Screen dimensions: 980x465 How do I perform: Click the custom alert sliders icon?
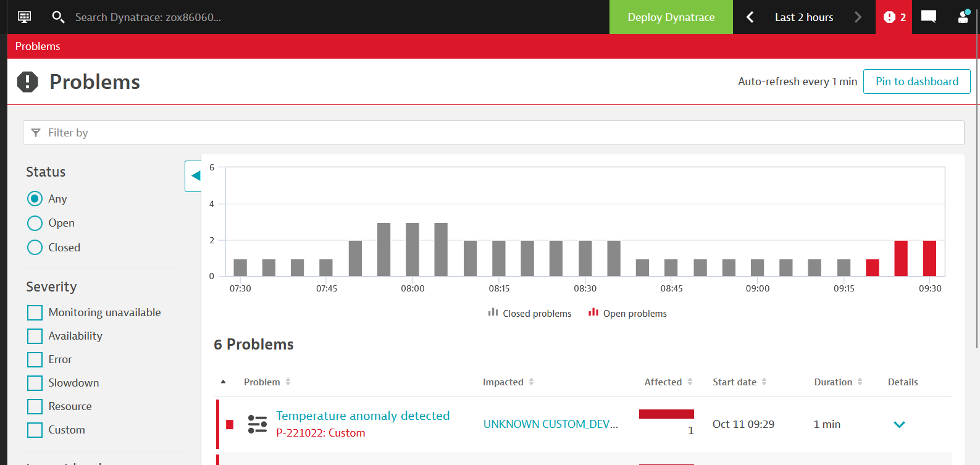tap(258, 424)
